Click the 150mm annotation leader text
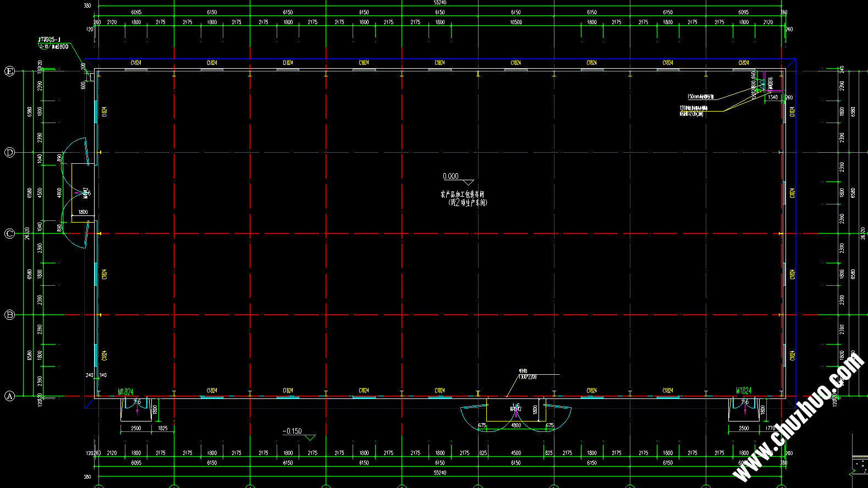 [701, 97]
